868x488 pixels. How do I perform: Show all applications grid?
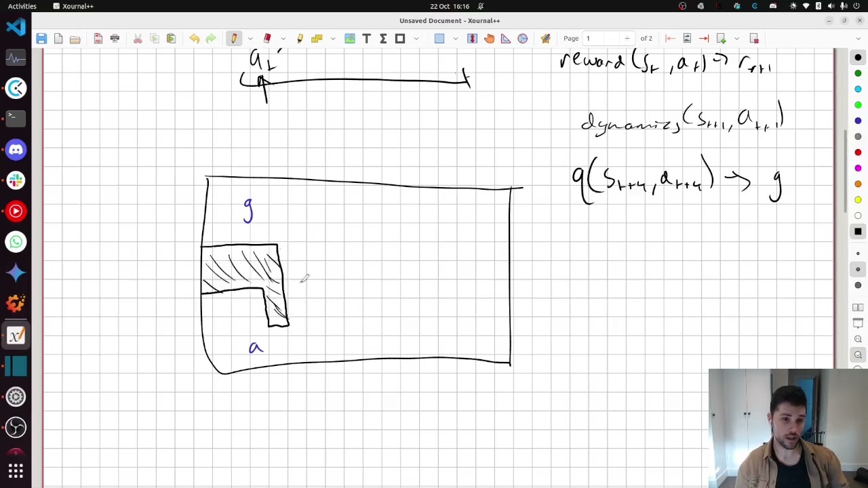16,470
